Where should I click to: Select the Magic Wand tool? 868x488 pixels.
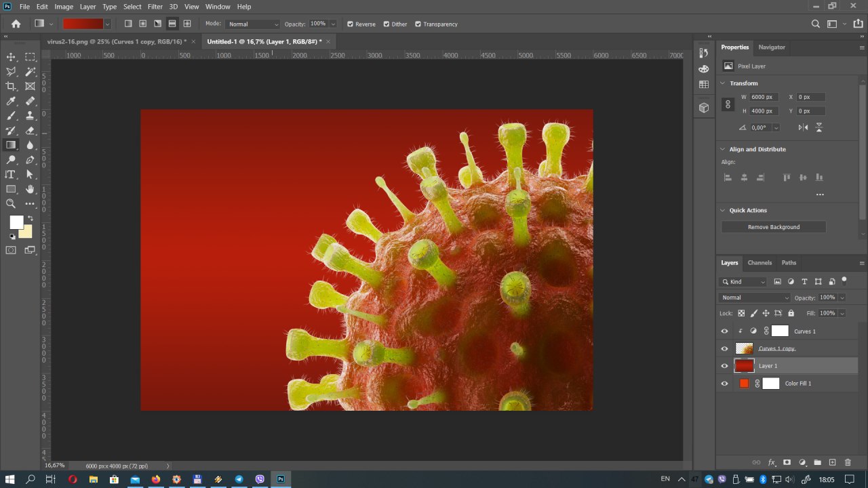(30, 71)
